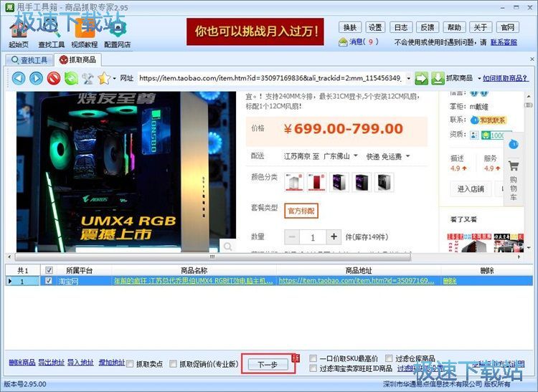Click the wrench tools icon in browser bar
538x392 pixels.
(x=88, y=78)
